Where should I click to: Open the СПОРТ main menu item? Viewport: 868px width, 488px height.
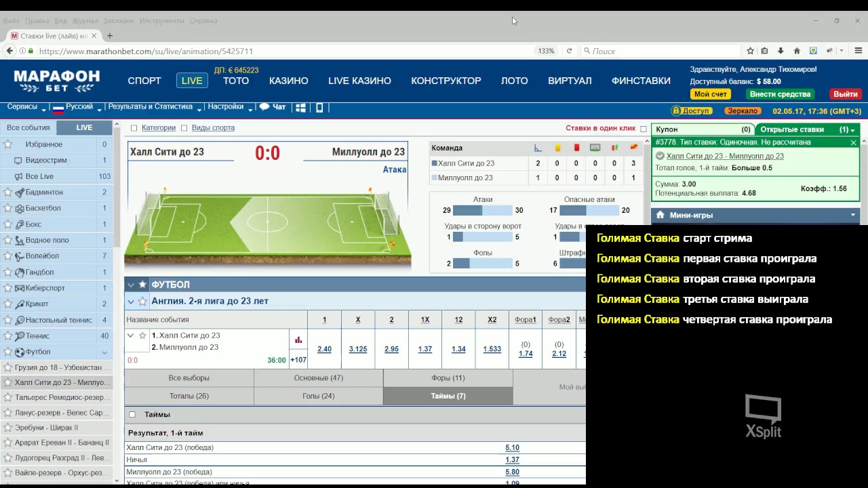(144, 81)
